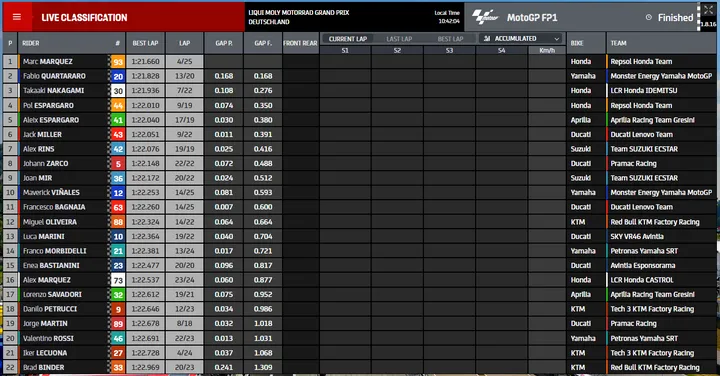Click Alex Rins' number 42 badge
Screen dimensions: 720x376
tap(118, 149)
